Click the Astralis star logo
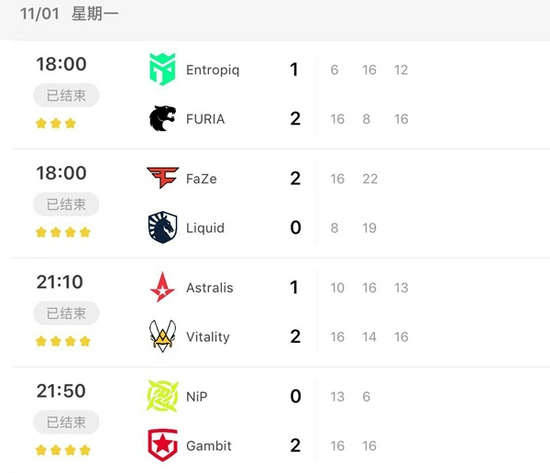The image size is (550, 473). 162,287
